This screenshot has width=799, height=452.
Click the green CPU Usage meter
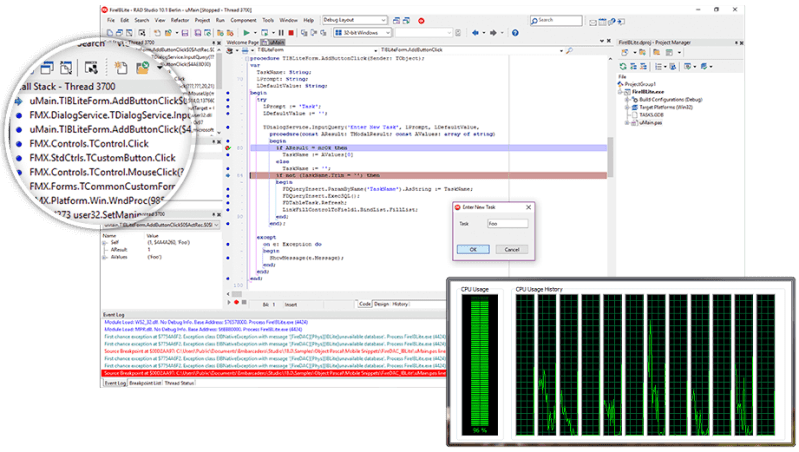point(480,364)
